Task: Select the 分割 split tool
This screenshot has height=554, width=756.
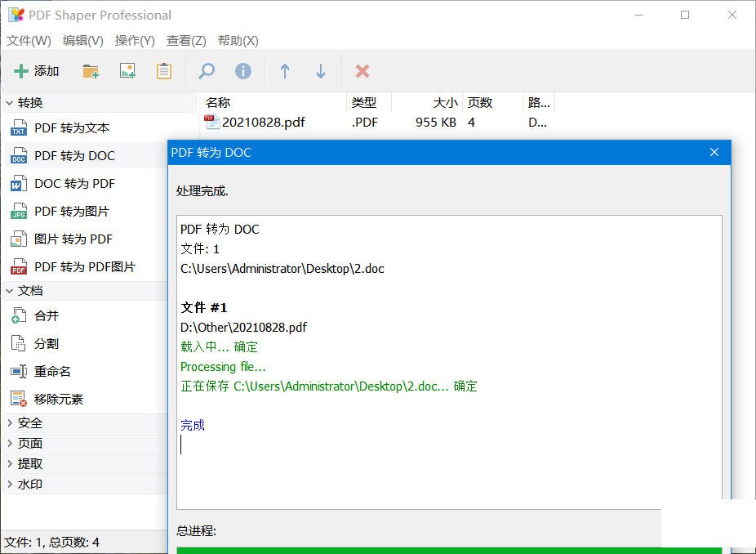Action: point(87,344)
